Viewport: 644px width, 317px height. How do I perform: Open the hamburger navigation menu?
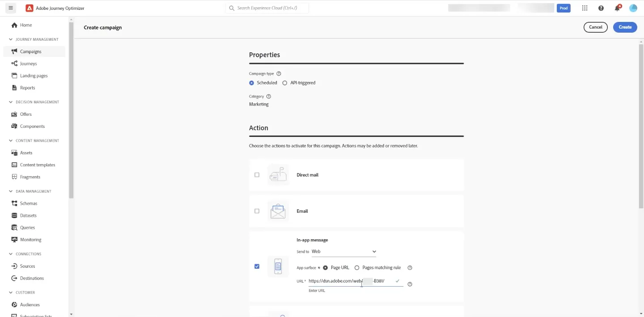click(11, 8)
